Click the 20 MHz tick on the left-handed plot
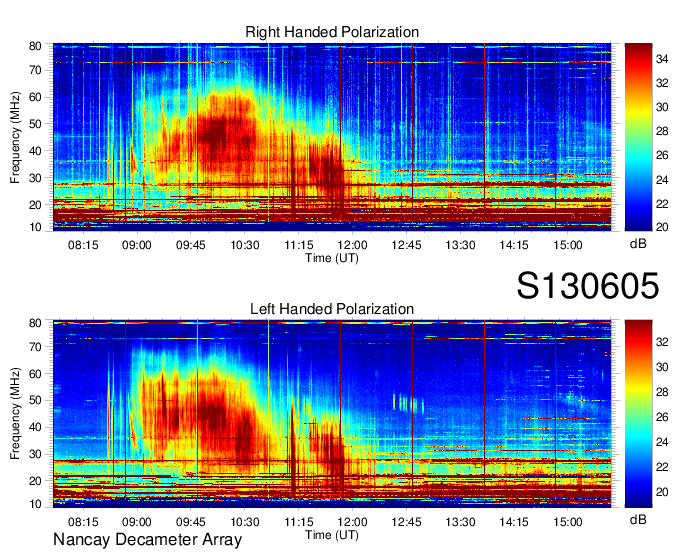 pos(35,481)
